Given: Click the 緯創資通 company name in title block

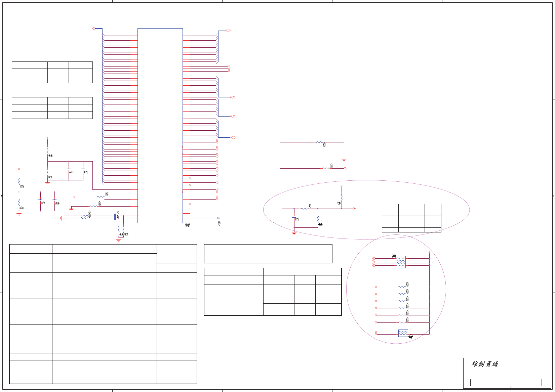Looking at the screenshot, I should [x=485, y=364].
